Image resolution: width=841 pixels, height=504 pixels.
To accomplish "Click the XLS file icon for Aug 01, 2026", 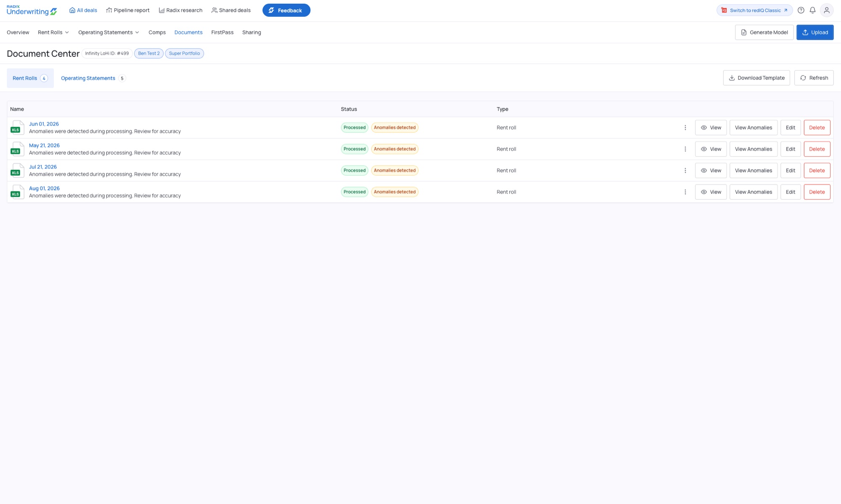I will click(x=17, y=192).
